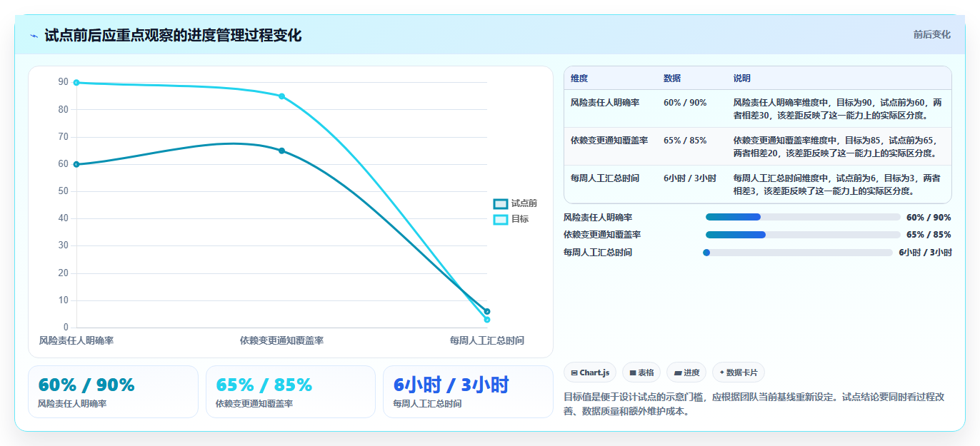Open the 65% / 85% stat card

(x=291, y=392)
